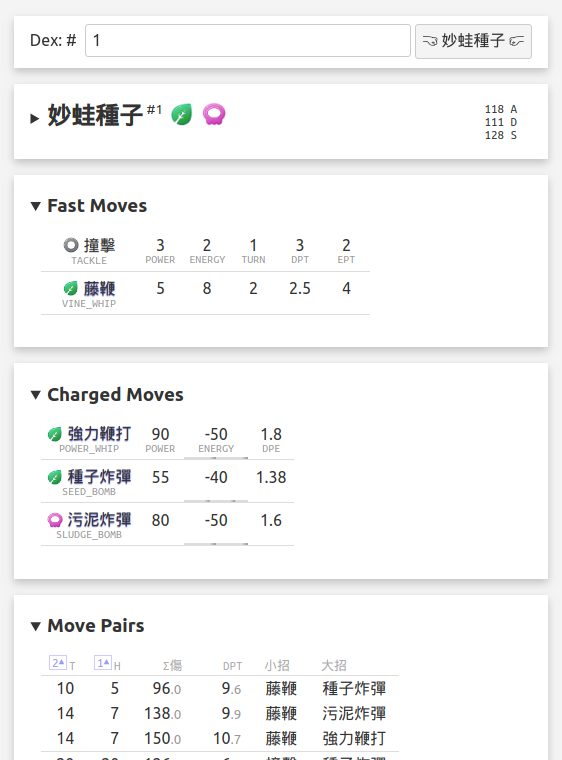
Task: Click the grass icon beside 種子炸彈 charged move
Action: (55, 477)
